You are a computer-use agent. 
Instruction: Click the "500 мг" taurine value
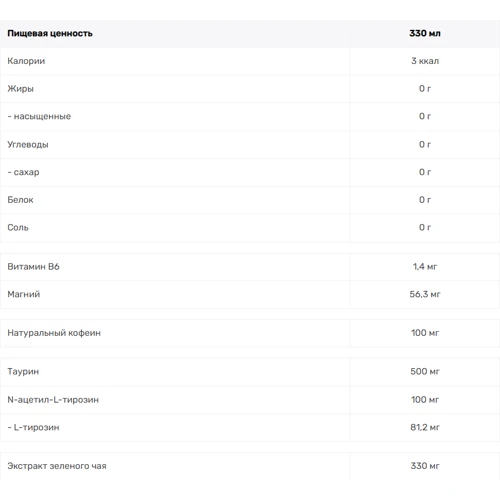(425, 371)
